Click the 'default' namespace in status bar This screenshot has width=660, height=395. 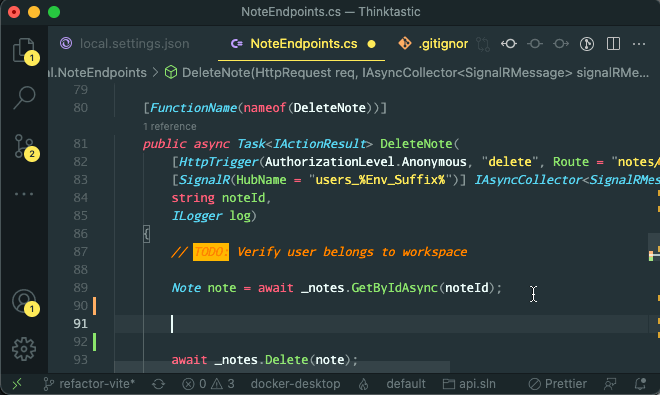(x=406, y=384)
